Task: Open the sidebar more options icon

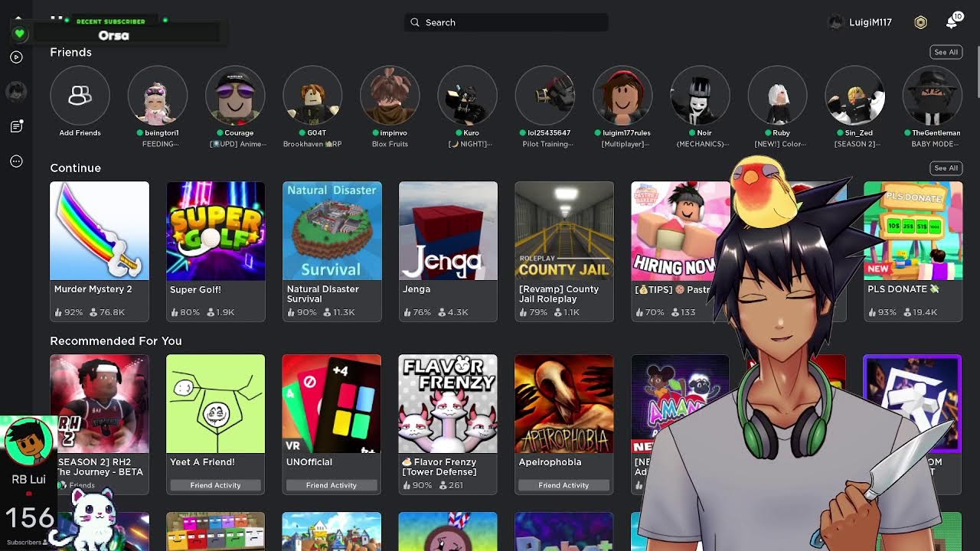Action: click(x=16, y=161)
